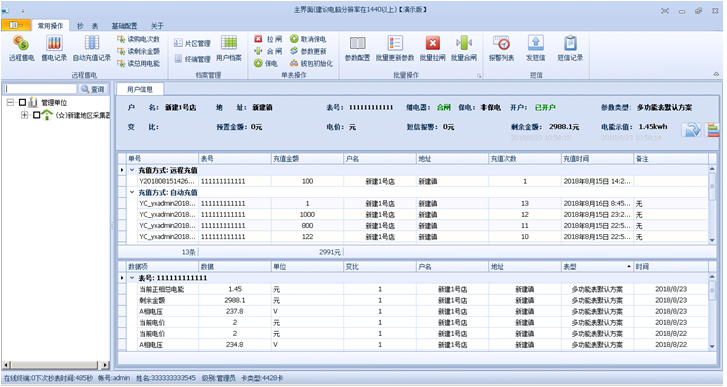
Task: Open 报警列表 alarm list
Action: point(501,48)
